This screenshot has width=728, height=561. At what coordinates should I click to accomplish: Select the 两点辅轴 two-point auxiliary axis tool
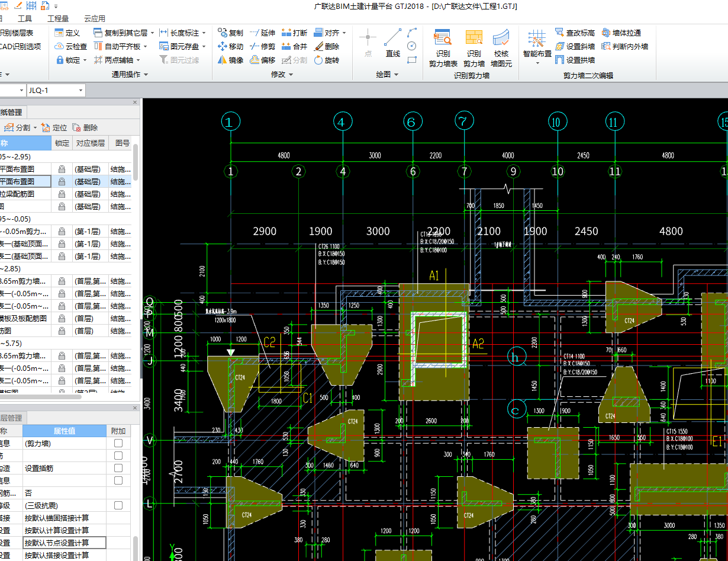[113, 60]
